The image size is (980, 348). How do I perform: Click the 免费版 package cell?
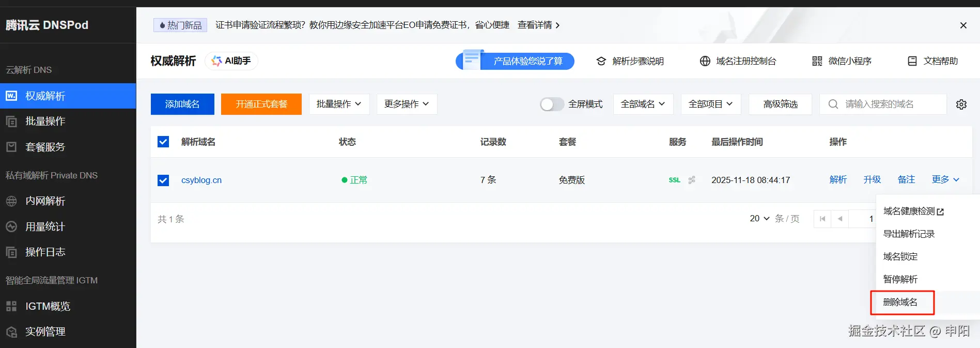(572, 180)
